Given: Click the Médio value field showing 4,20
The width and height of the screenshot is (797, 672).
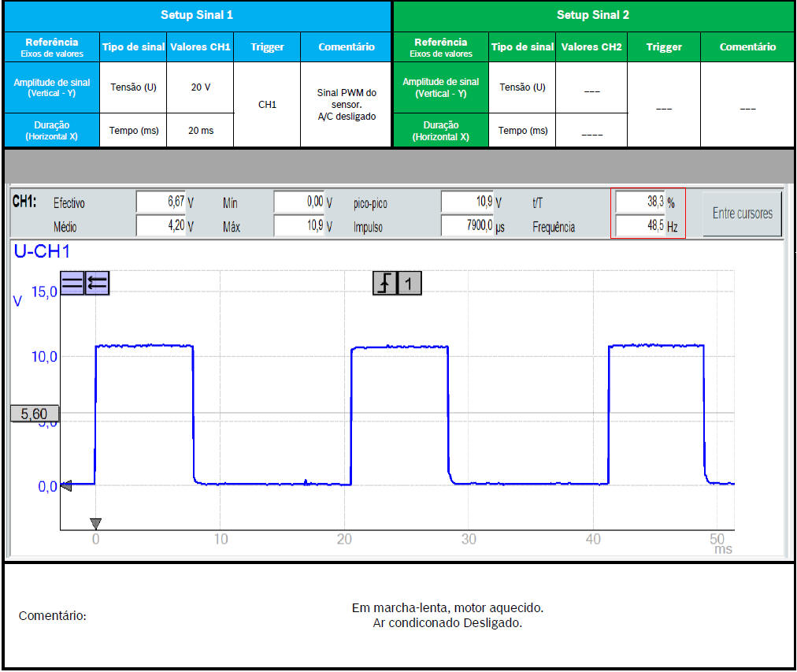Looking at the screenshot, I should click(161, 227).
